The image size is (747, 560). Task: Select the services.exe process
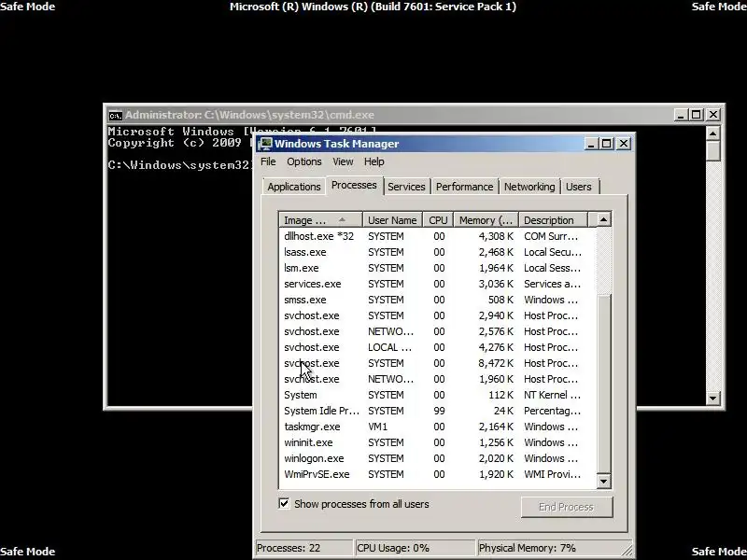coord(437,284)
